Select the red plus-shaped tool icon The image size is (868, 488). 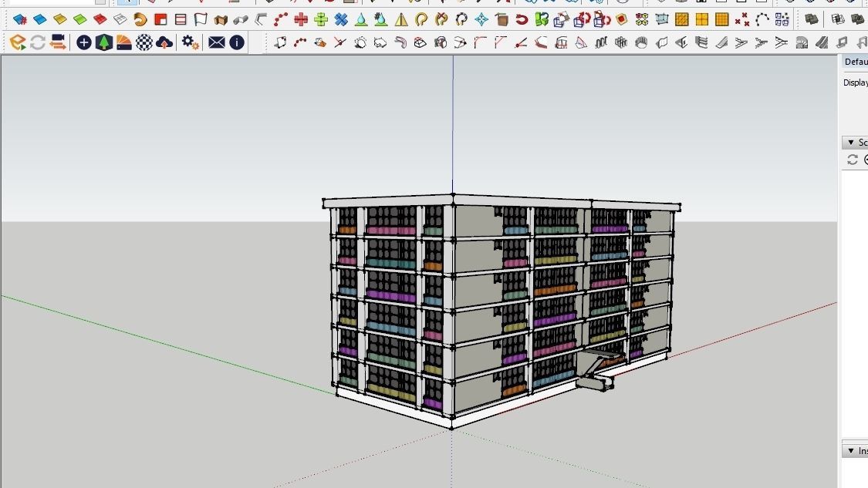click(301, 20)
